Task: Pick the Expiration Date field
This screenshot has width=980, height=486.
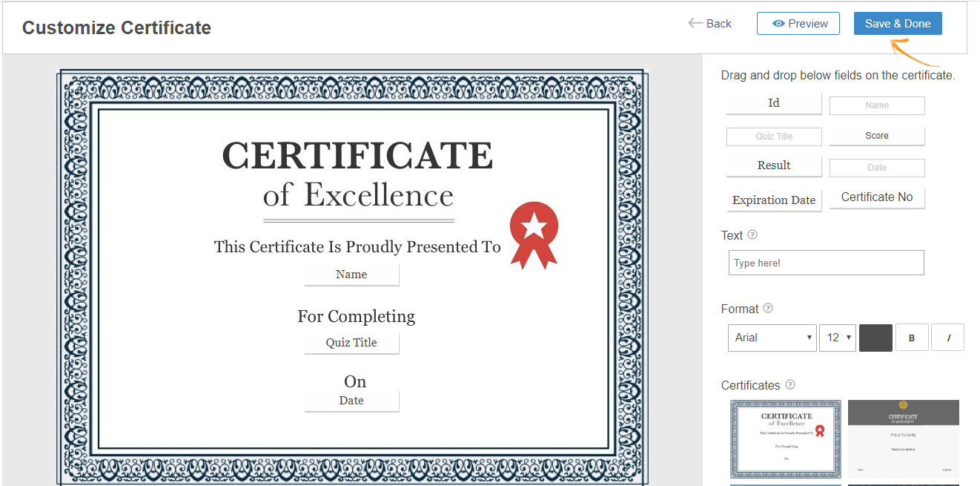Action: pos(774,200)
